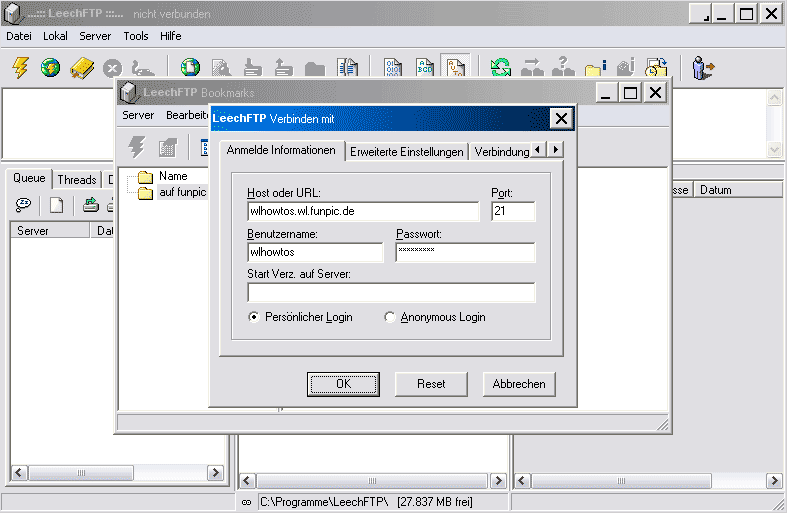Open the Hilfe menu

pyautogui.click(x=171, y=36)
